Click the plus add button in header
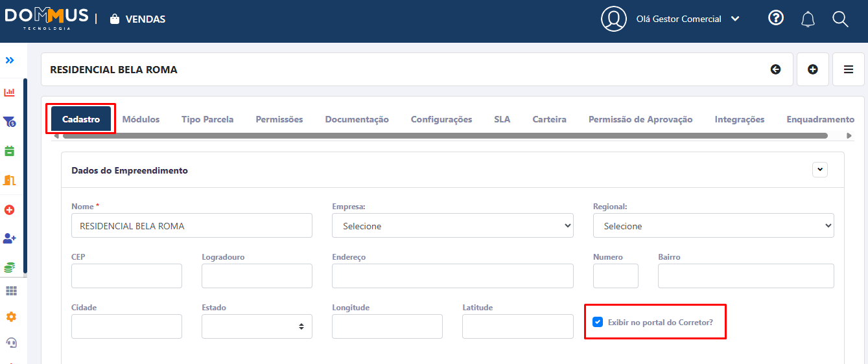This screenshot has height=364, width=868. click(x=812, y=69)
